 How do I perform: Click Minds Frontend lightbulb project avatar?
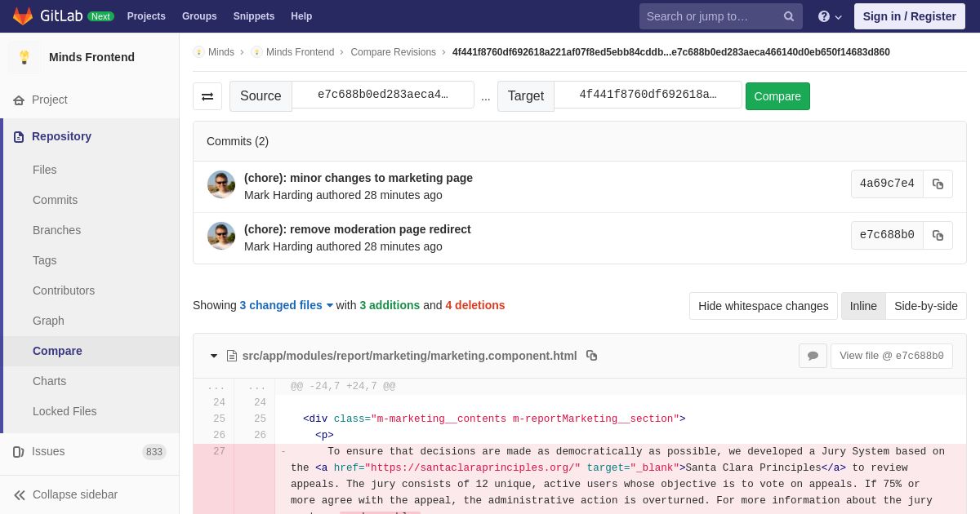click(24, 57)
